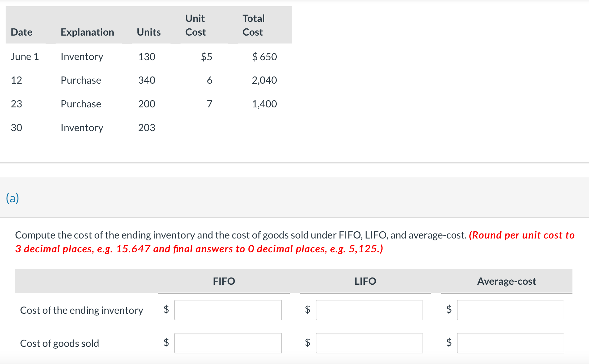
Task: Click the 203 ending inventory units value
Action: click(146, 128)
